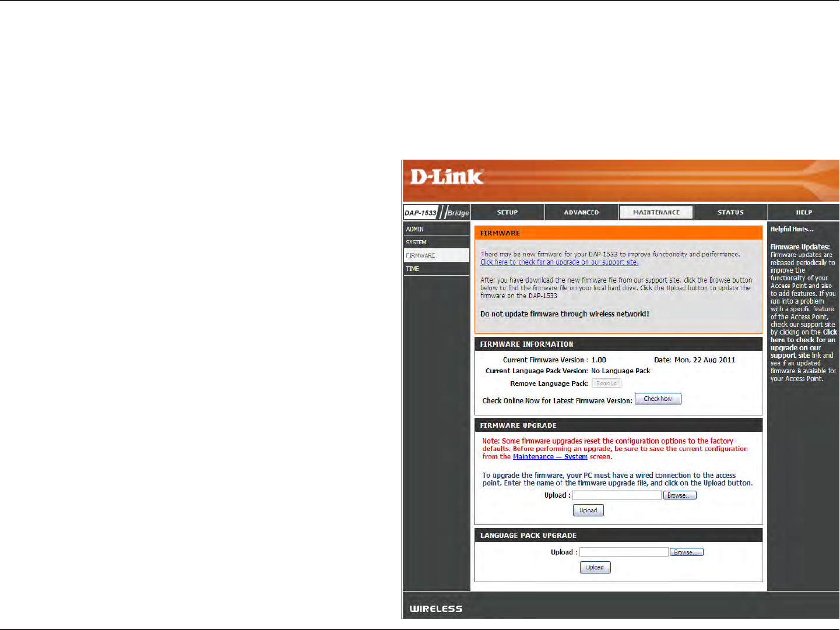Click the Check Now button
This screenshot has width=840, height=630.
658,399
